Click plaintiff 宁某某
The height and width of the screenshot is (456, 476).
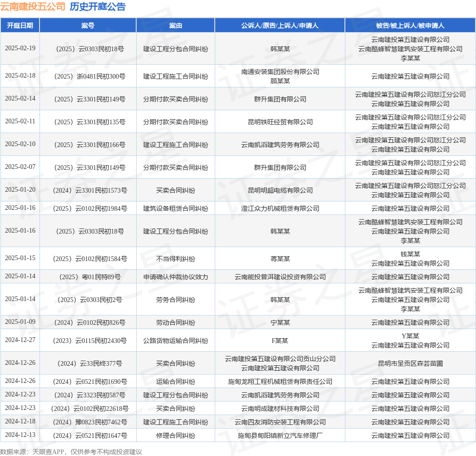click(280, 322)
